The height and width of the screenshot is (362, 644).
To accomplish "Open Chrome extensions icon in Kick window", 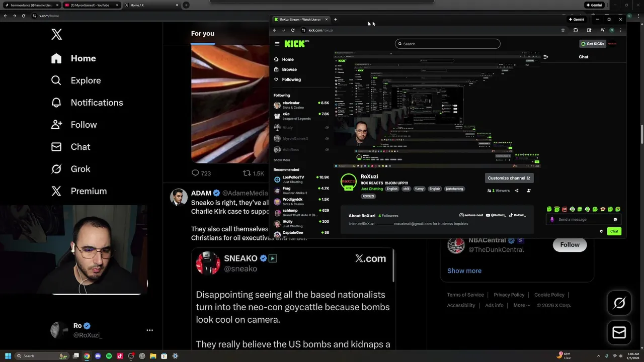I will [576, 30].
